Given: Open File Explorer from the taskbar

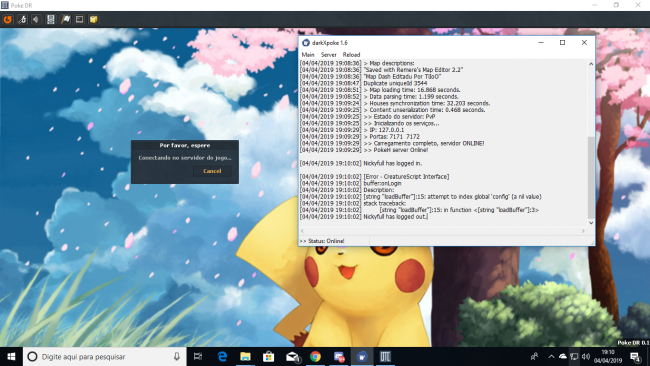Looking at the screenshot, I should (245, 356).
